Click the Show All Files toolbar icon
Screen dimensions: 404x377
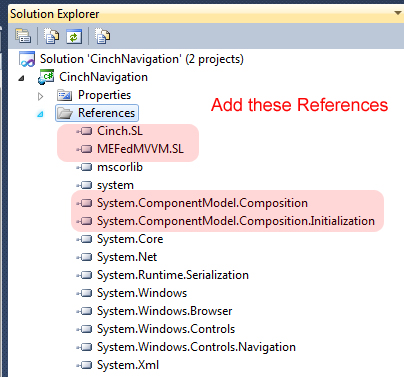point(51,36)
